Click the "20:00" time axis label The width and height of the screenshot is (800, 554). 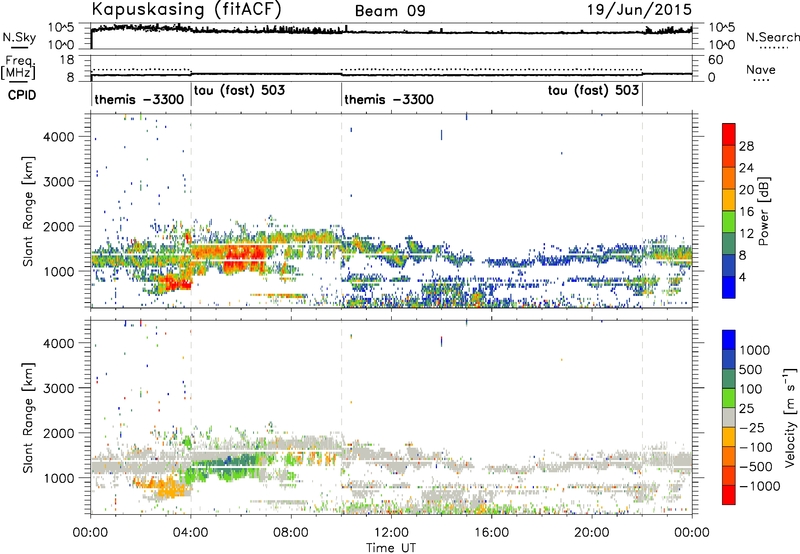tap(592, 533)
